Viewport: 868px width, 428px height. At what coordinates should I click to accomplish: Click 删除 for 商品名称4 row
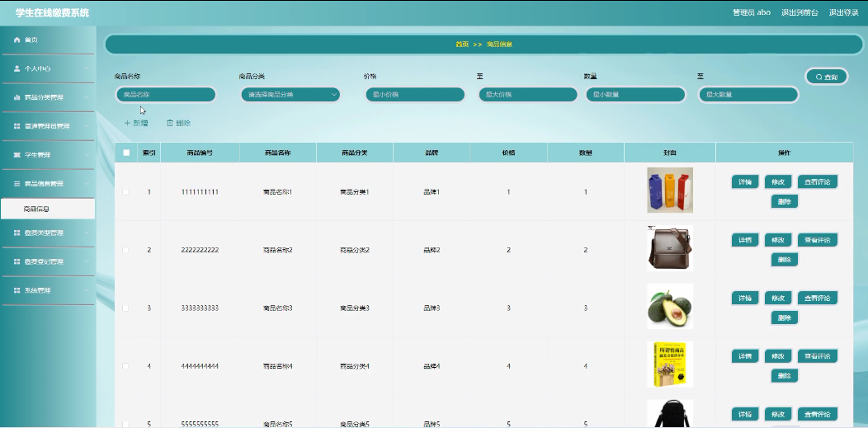pos(784,375)
